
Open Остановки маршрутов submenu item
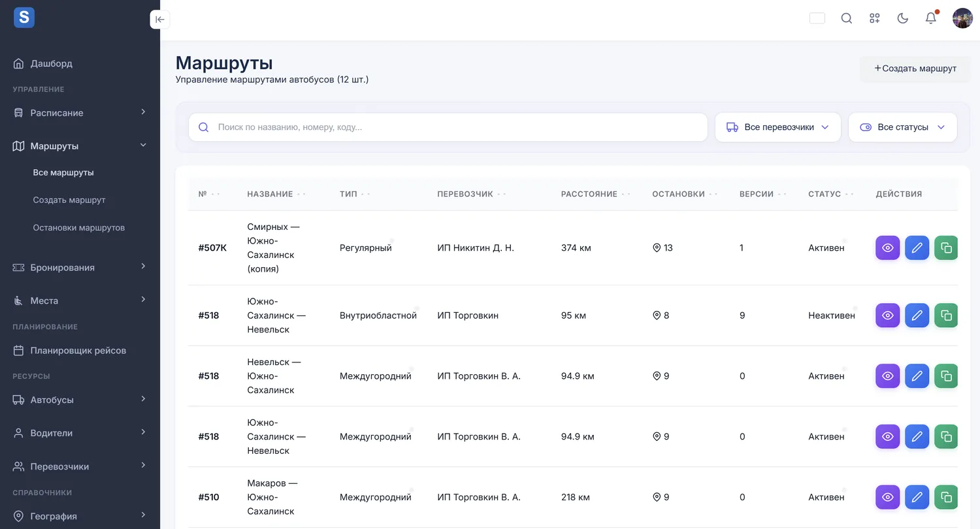click(79, 228)
